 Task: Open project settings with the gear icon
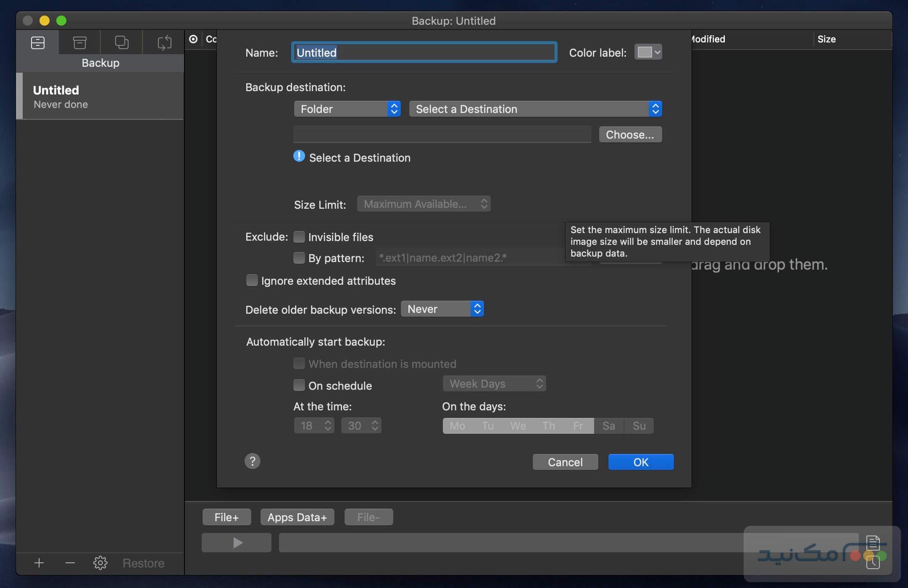[100, 563]
